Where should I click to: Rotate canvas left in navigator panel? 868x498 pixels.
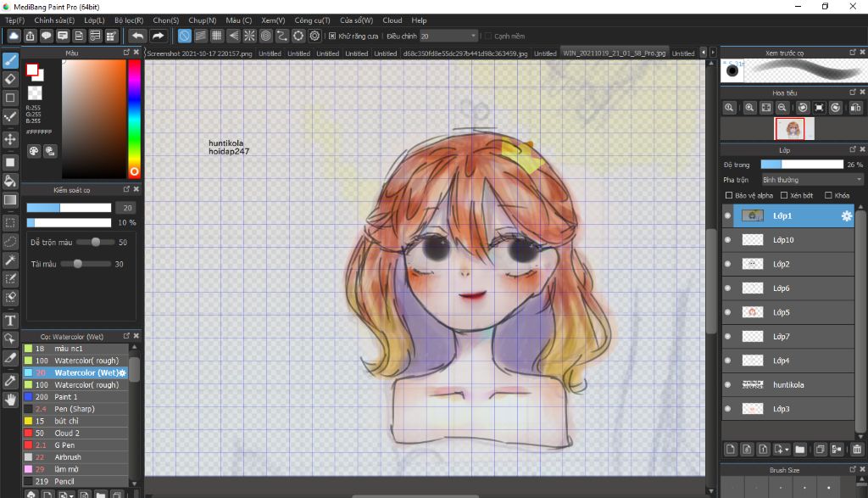[x=803, y=108]
